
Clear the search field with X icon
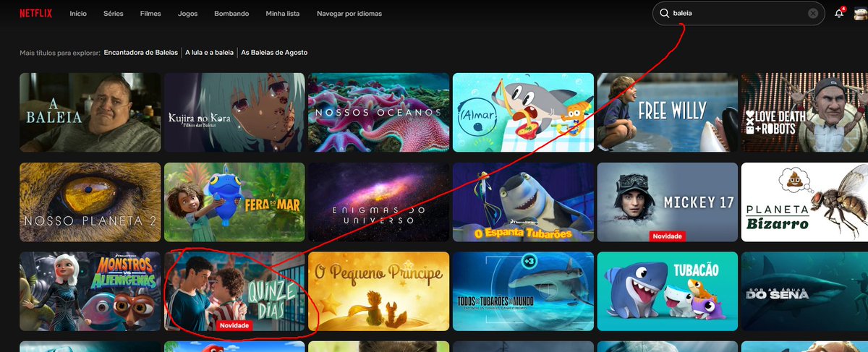(x=813, y=13)
